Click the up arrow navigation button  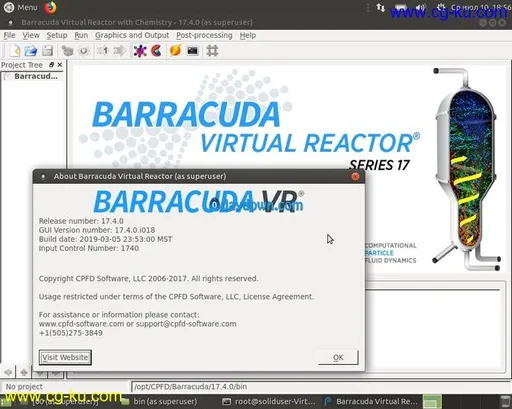24,372
